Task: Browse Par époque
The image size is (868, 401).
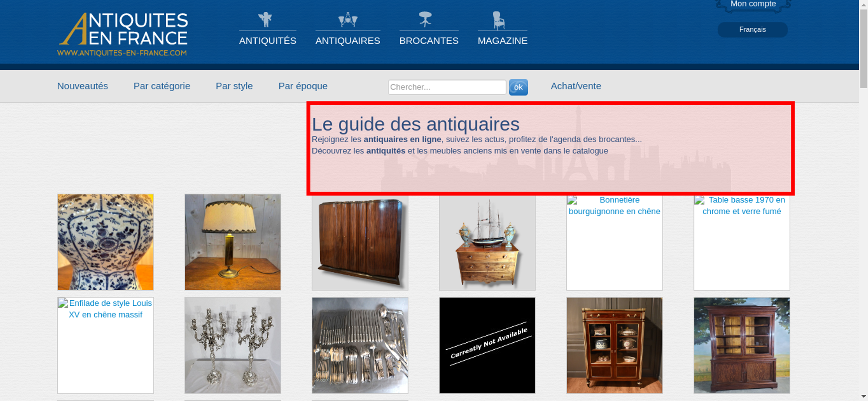Action: (x=303, y=86)
